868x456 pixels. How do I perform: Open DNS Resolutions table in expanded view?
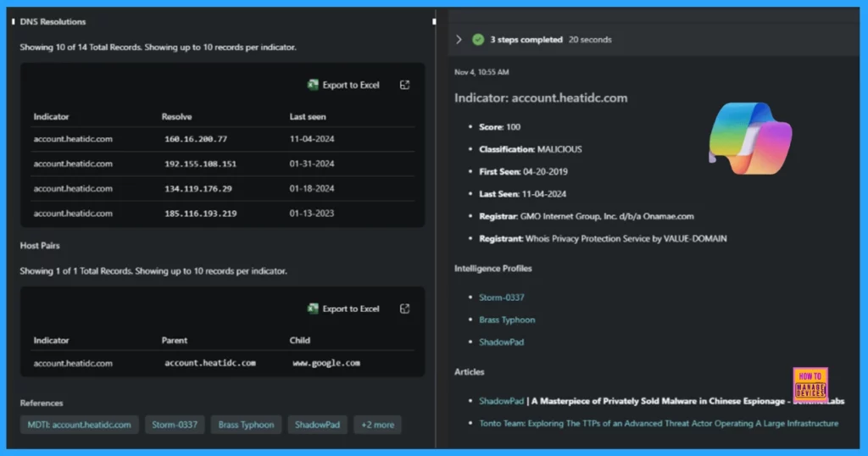point(404,85)
